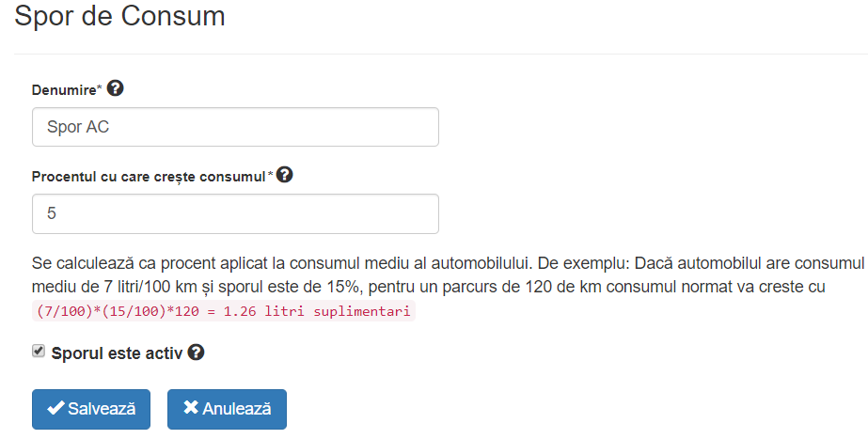Click the asterisk after crește consumul label
The width and height of the screenshot is (868, 439).
271,175
